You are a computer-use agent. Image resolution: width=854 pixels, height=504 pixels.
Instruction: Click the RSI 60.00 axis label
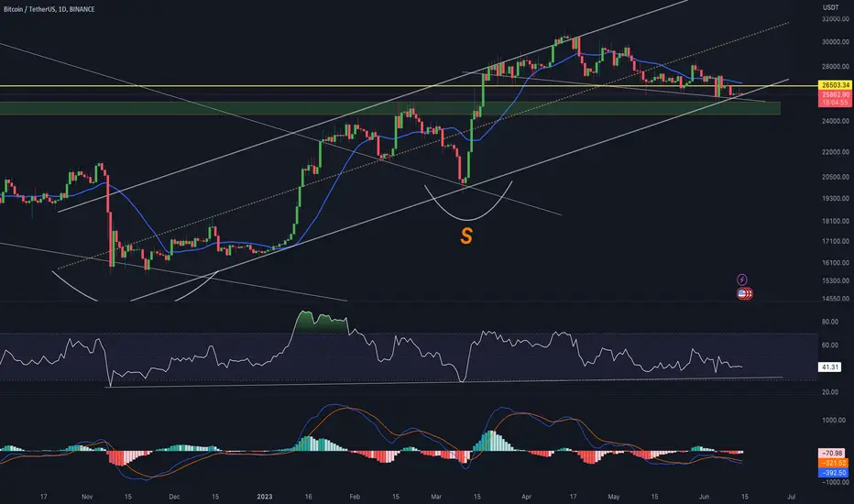point(830,345)
